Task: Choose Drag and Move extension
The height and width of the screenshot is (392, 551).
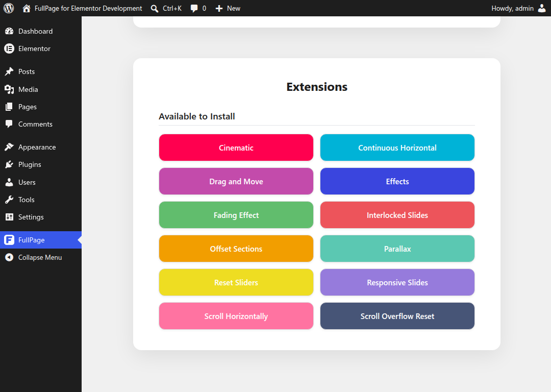Action: (x=236, y=181)
